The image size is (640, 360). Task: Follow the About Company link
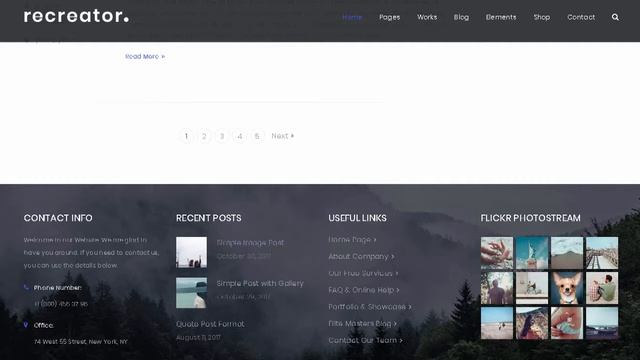click(361, 256)
